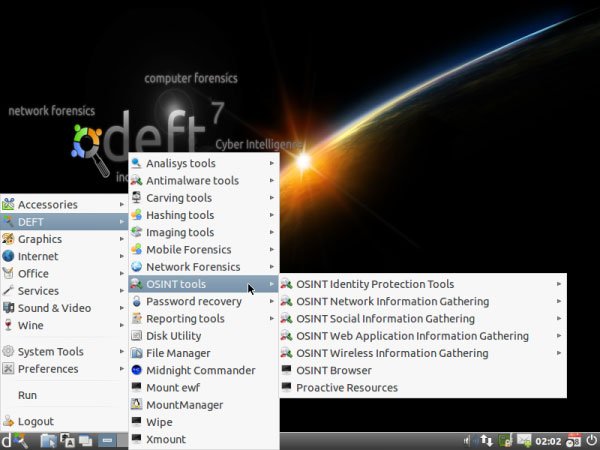Click the calendar icon in the tray

tap(574, 441)
